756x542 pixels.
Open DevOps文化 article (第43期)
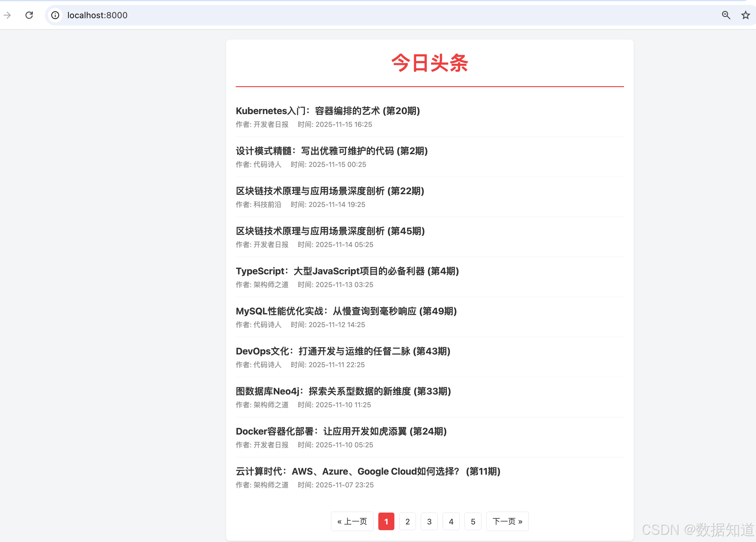pyautogui.click(x=343, y=351)
